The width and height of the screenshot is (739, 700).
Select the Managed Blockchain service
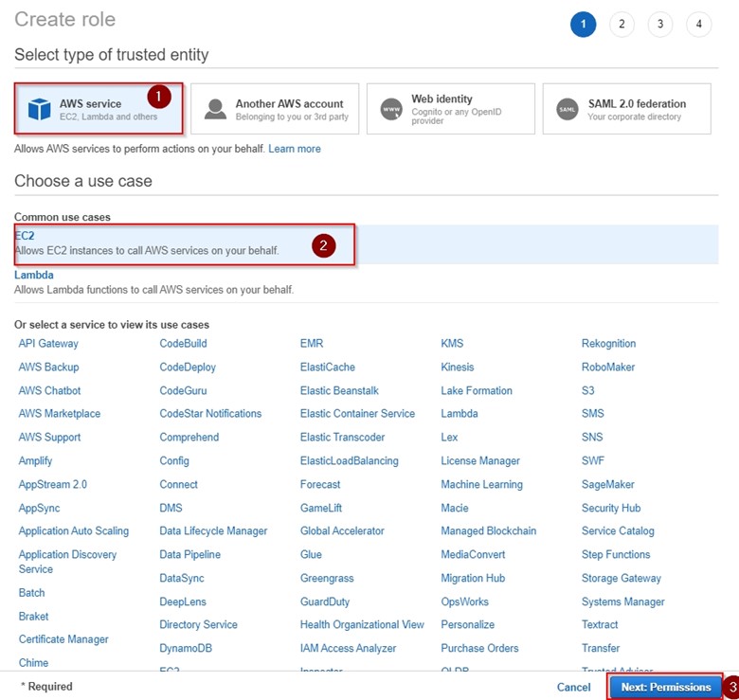tap(488, 530)
